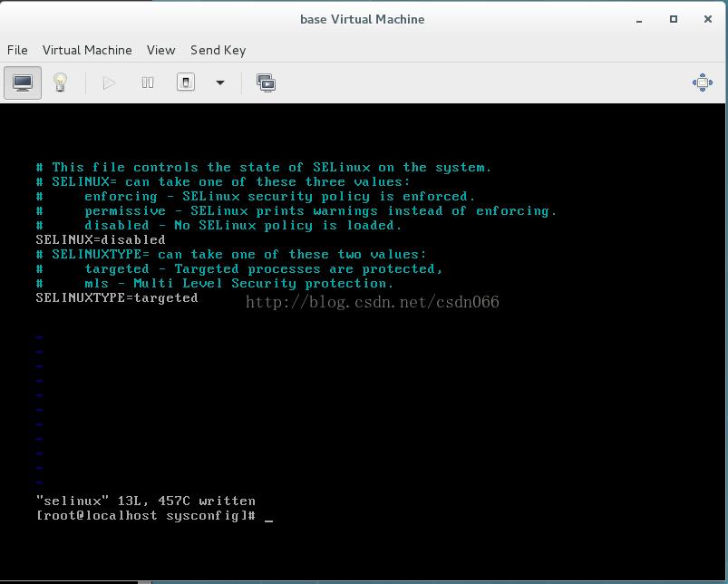Open the Send Key menu
This screenshot has height=584, width=728.
(x=218, y=50)
